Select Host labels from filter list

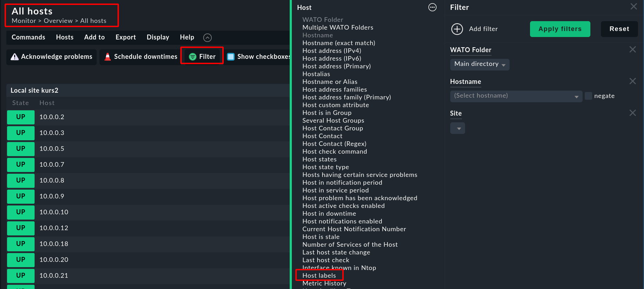click(x=319, y=276)
